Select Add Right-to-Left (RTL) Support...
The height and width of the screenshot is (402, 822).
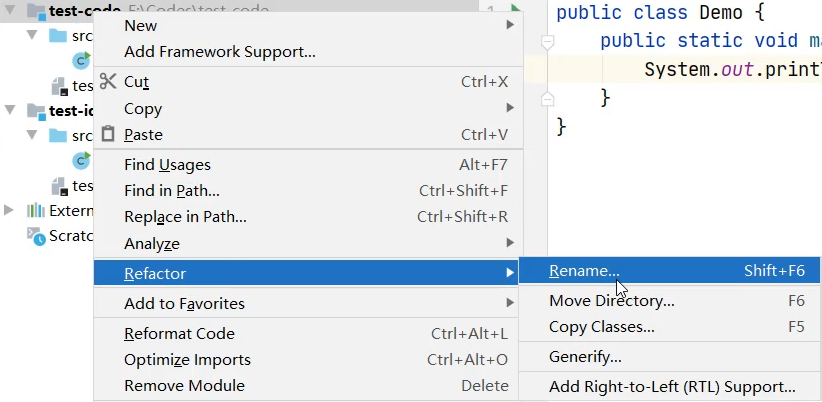[672, 387]
